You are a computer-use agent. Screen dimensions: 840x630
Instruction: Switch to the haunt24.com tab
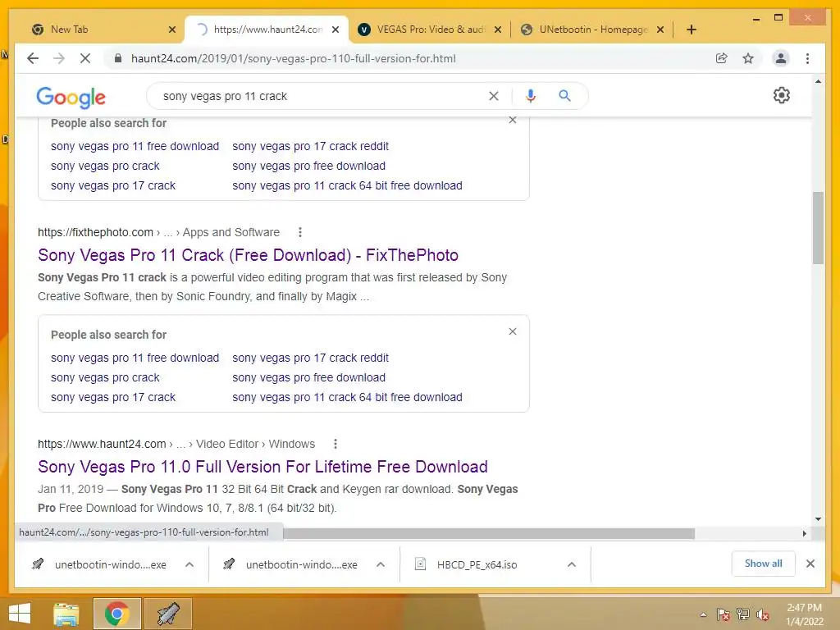(267, 30)
